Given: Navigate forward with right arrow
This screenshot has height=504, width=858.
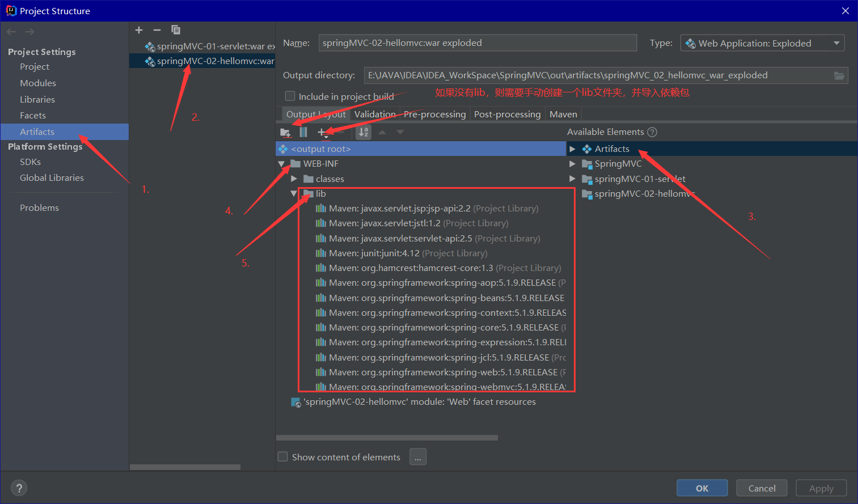Looking at the screenshot, I should tap(29, 32).
